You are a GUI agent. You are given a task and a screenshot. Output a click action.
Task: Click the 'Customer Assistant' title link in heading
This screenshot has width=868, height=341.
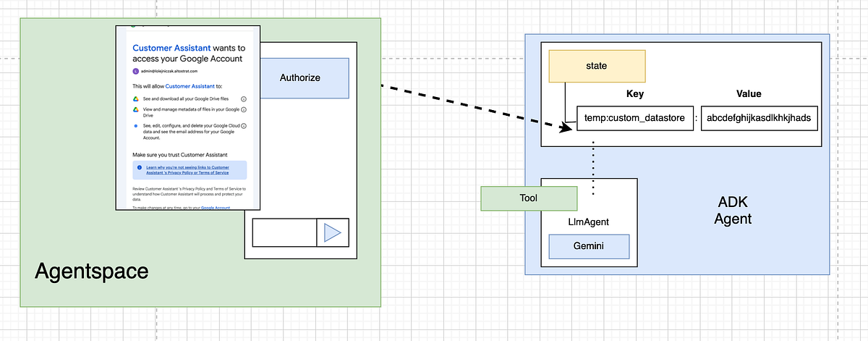(171, 47)
